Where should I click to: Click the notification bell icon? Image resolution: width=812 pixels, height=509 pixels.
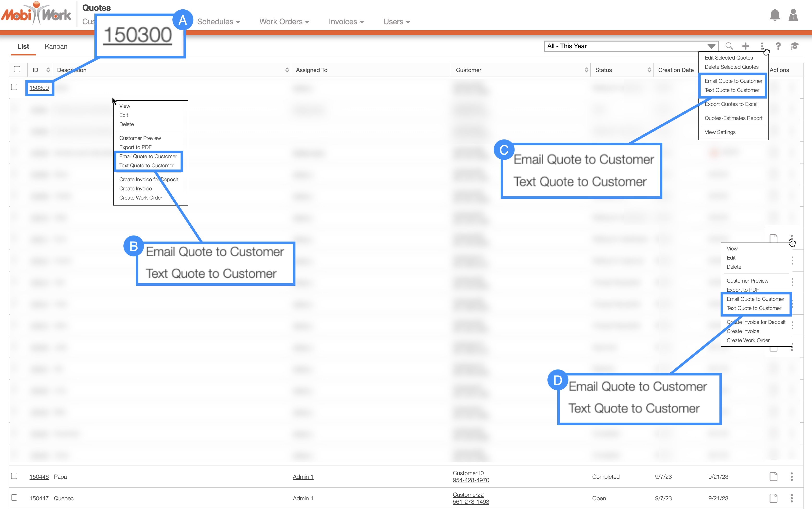click(775, 15)
